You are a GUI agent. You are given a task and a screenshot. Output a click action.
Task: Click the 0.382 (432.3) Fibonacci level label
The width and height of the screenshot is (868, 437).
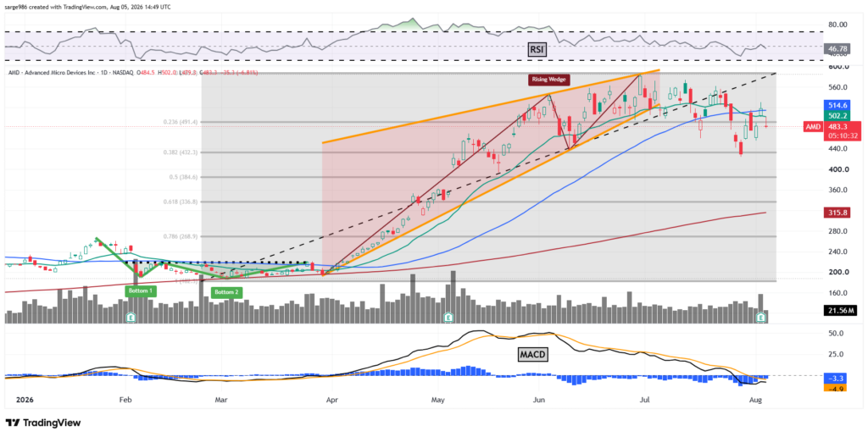pyautogui.click(x=181, y=152)
